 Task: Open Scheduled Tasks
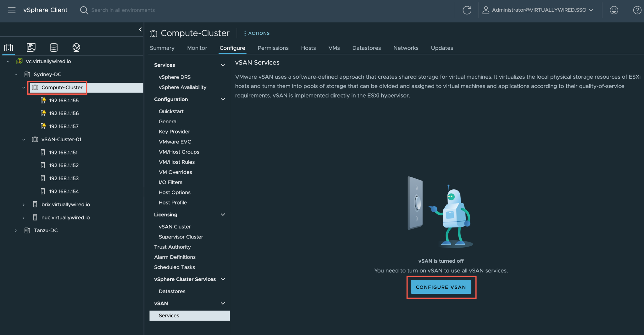point(175,267)
